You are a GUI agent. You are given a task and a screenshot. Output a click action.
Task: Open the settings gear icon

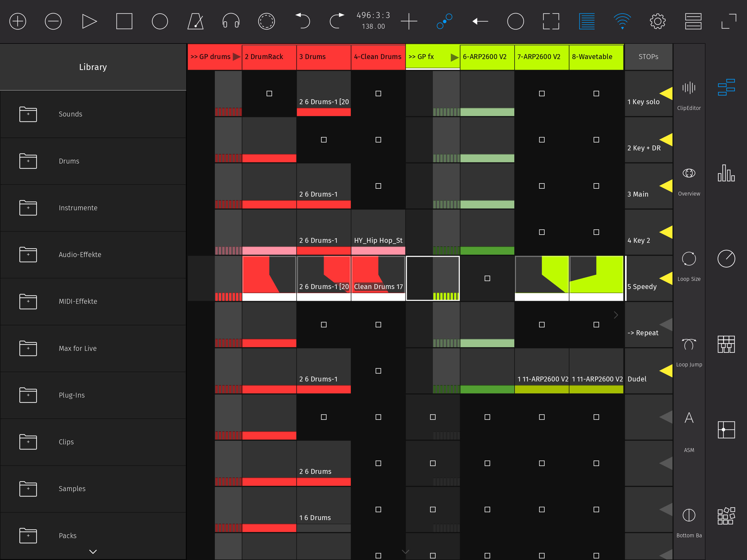tap(657, 22)
